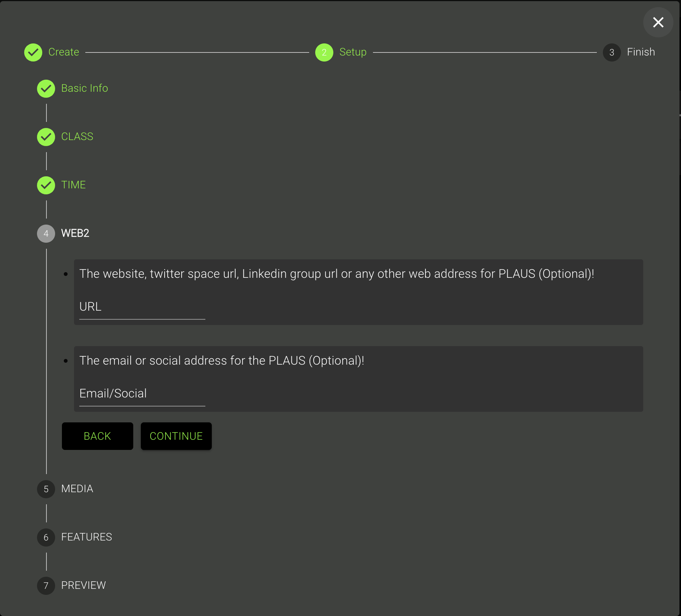Screen dimensions: 681x616
Task: Click the FEATURES step number 6 circle
Action: 46,537
